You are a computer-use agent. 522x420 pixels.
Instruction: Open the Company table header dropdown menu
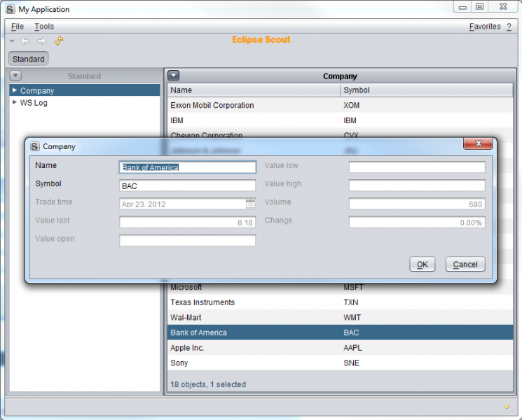[x=174, y=76]
